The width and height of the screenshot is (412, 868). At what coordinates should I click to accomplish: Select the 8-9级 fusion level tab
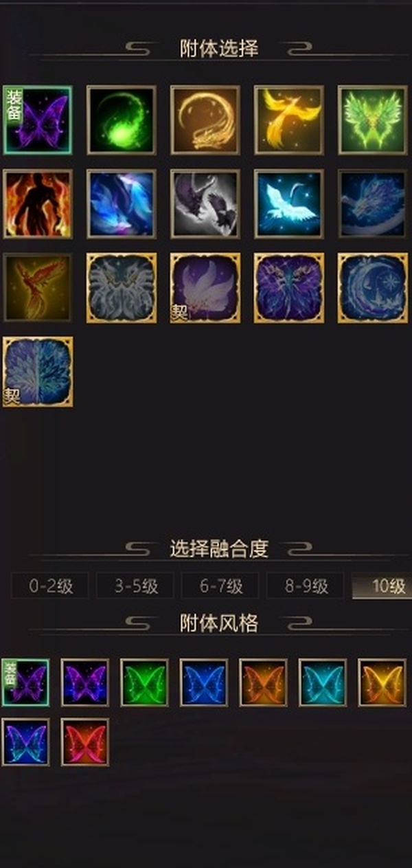pos(306,586)
